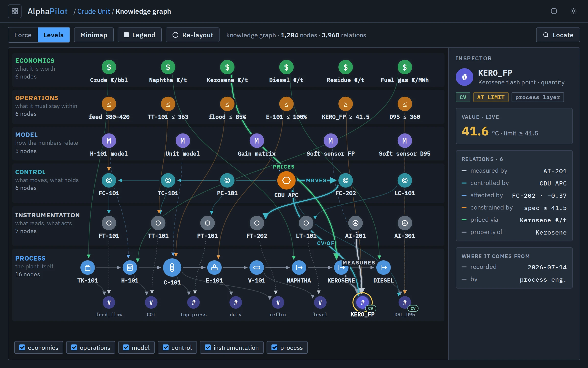Viewport: 588px width, 368px height.
Task: Click the app grid icon beside AlphaPilot
Action: [x=15, y=11]
